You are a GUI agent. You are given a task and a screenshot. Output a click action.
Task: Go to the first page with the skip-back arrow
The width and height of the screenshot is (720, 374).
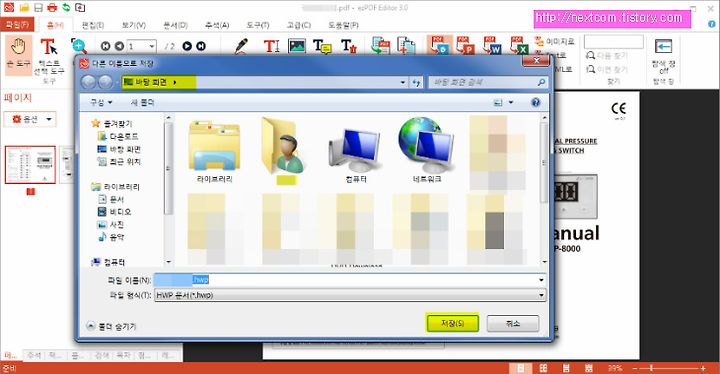106,46
